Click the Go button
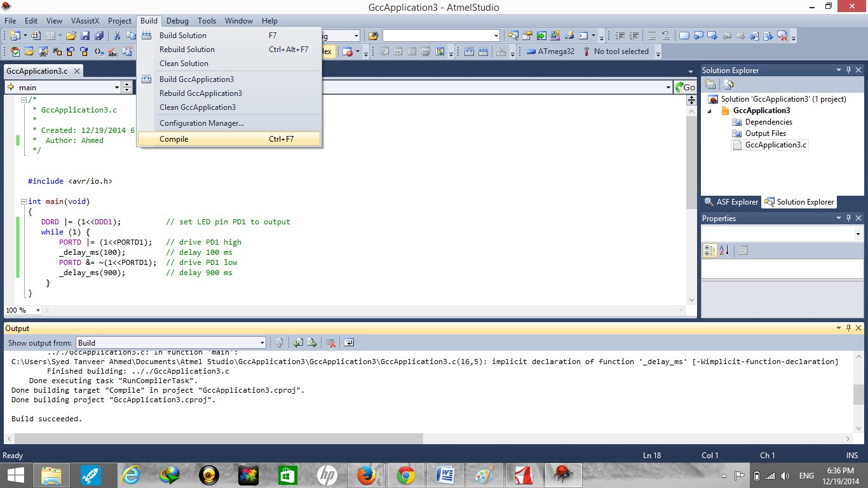868x488 pixels. 685,88
